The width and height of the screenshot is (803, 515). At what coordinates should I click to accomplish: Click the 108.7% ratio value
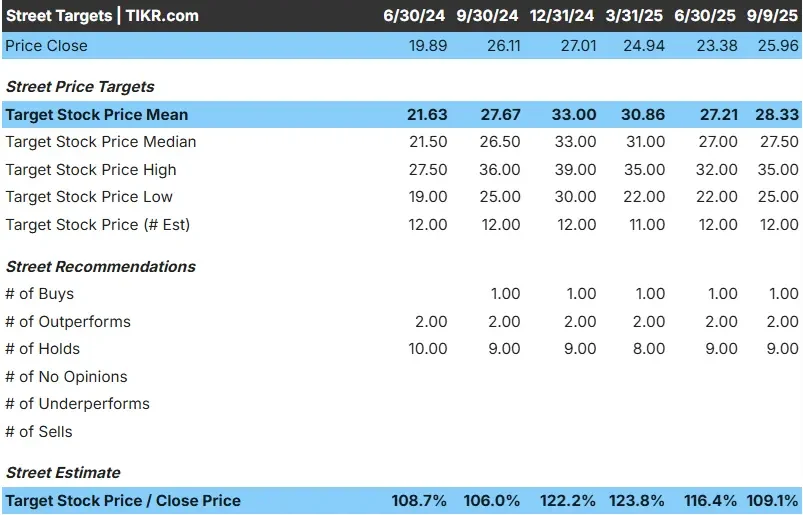tap(419, 501)
